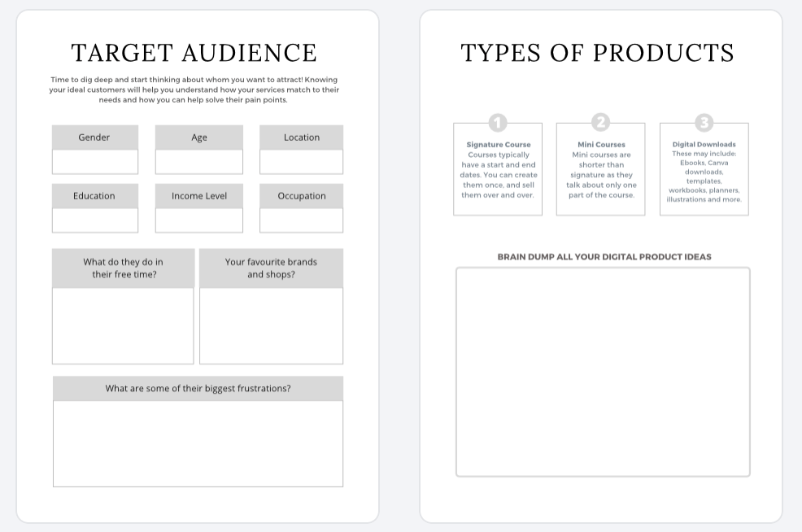Click the Digital Downloads description text
The image size is (802, 532).
click(x=704, y=177)
